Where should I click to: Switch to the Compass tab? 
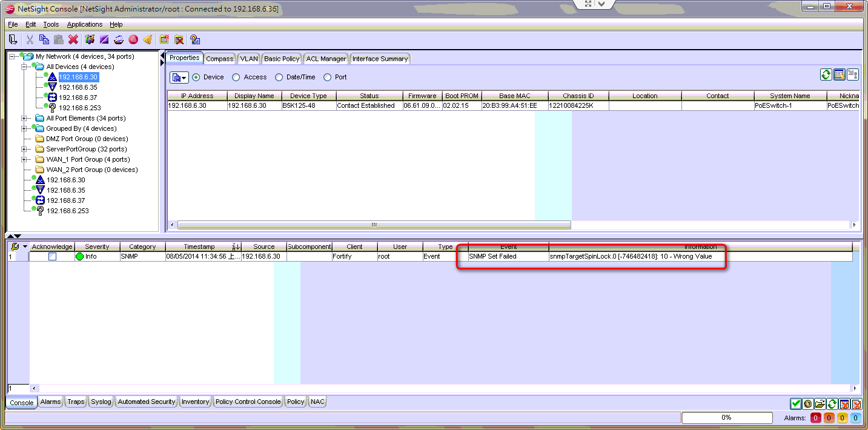click(219, 59)
